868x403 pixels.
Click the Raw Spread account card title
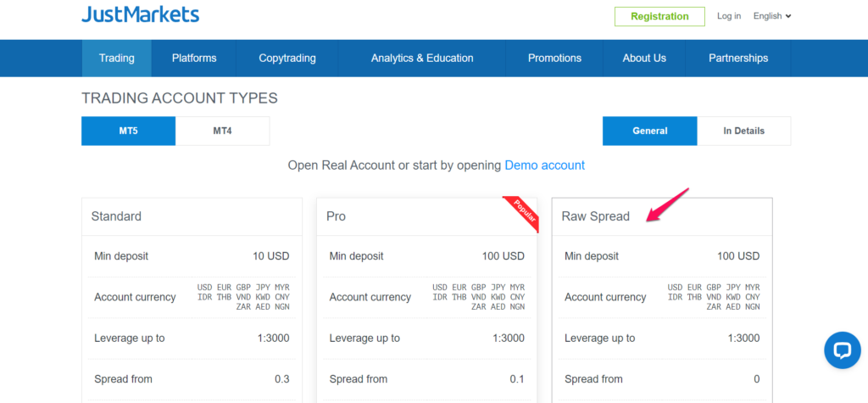(x=596, y=216)
